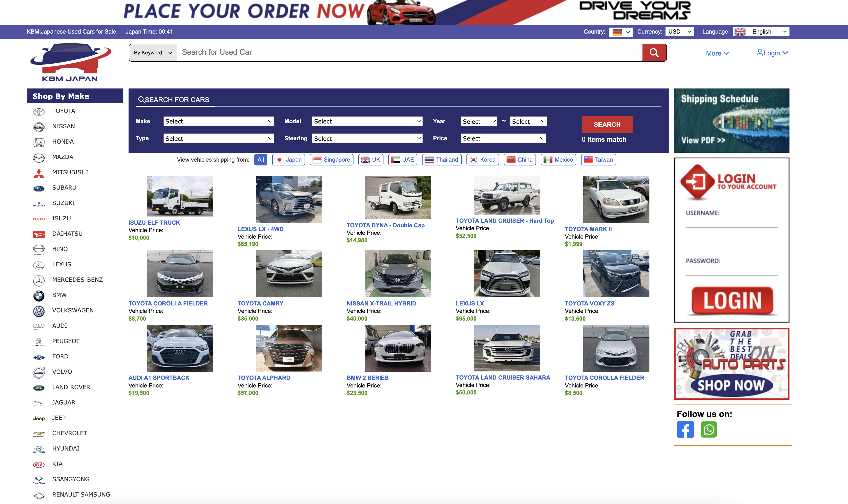Click the red SEARCH button

tap(607, 125)
